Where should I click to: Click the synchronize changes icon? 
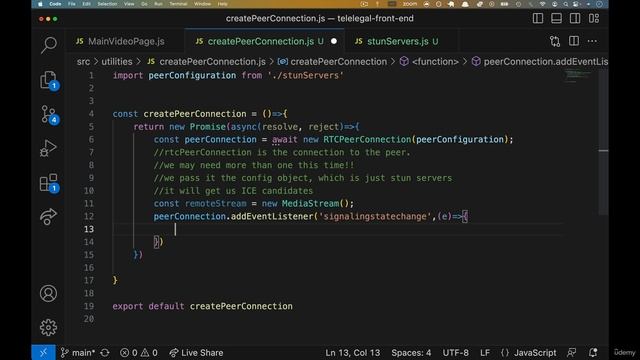click(105, 353)
